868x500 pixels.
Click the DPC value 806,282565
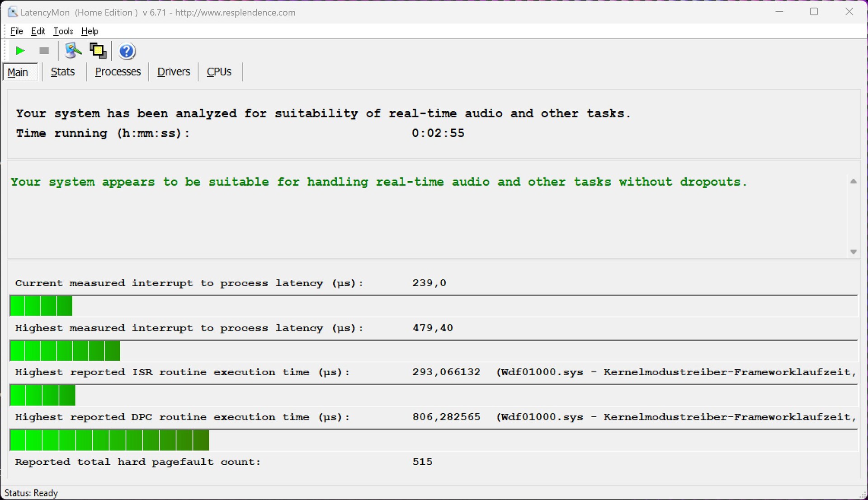point(446,417)
